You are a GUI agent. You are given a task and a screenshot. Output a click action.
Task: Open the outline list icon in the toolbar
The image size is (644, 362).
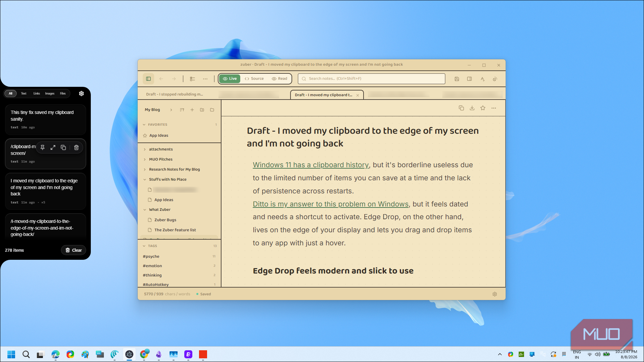pos(192,79)
